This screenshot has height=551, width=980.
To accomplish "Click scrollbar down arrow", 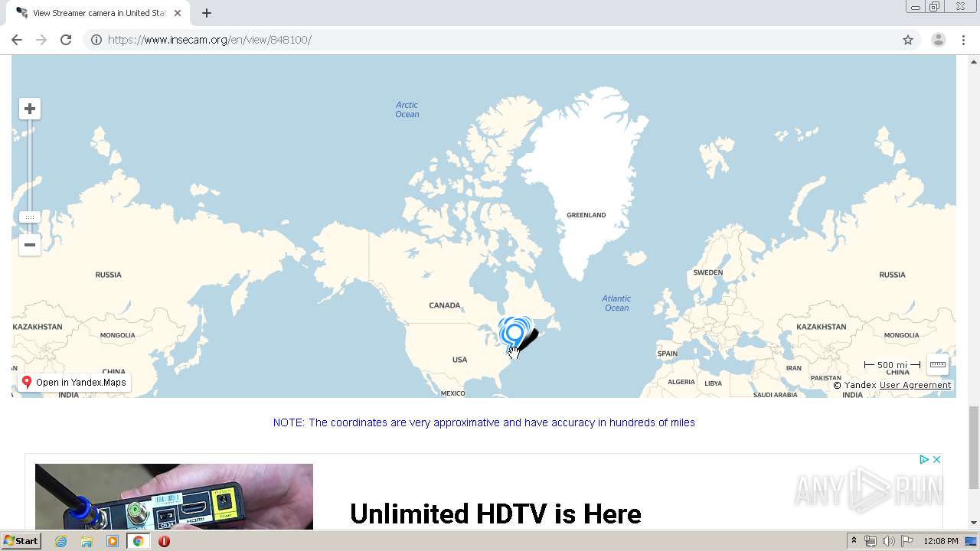I will pos(974,523).
